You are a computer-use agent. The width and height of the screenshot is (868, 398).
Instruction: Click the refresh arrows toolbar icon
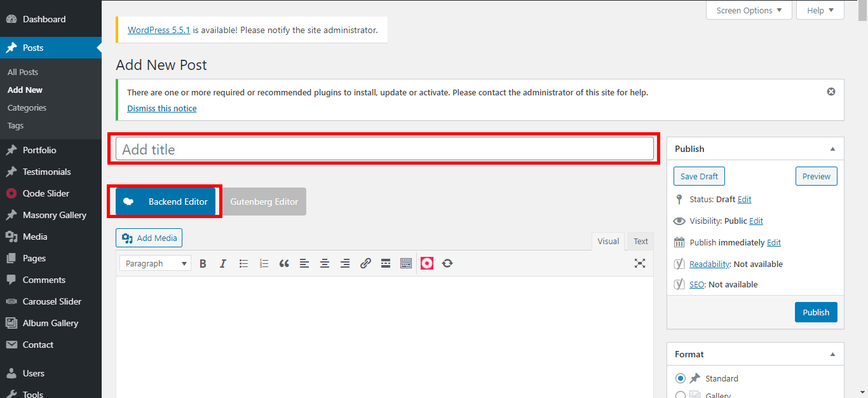click(447, 263)
